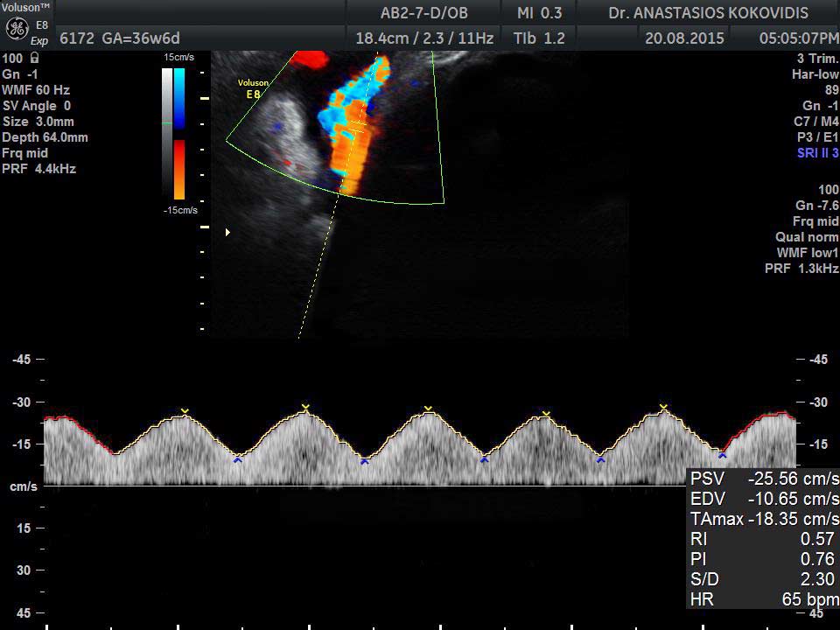Click the left Frq mid parameter
The width and height of the screenshot is (840, 630).
[25, 153]
